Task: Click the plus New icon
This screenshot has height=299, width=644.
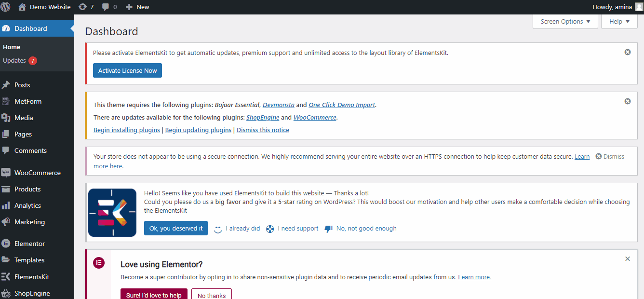Action: (129, 7)
